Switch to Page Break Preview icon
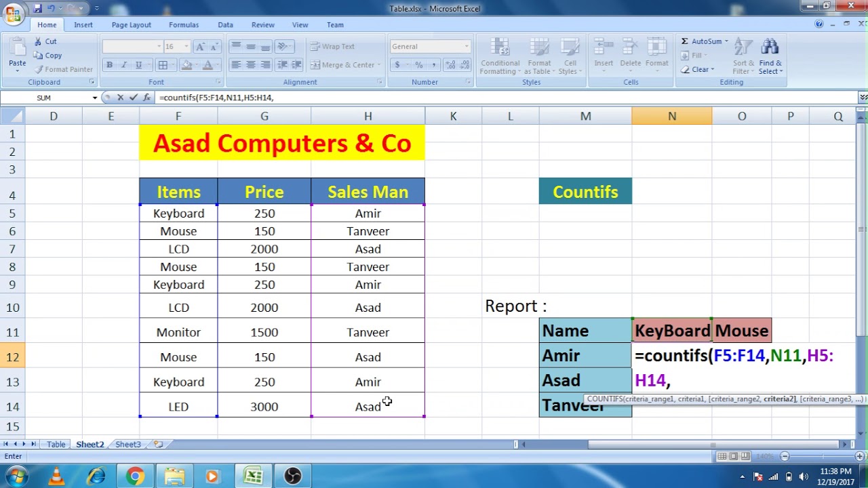868x488 pixels. (x=745, y=456)
